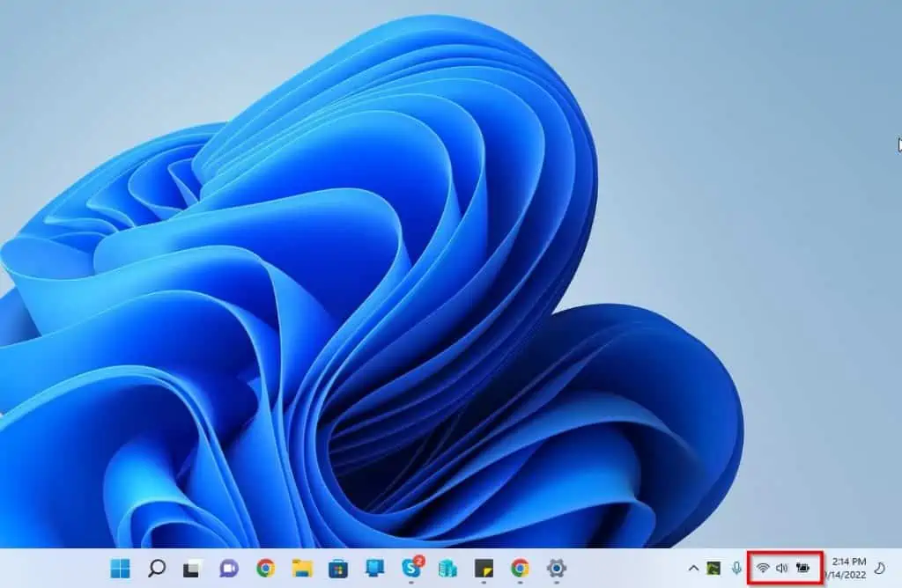902x588 pixels.
Task: Click the teal buildings app icon
Action: pos(447,569)
